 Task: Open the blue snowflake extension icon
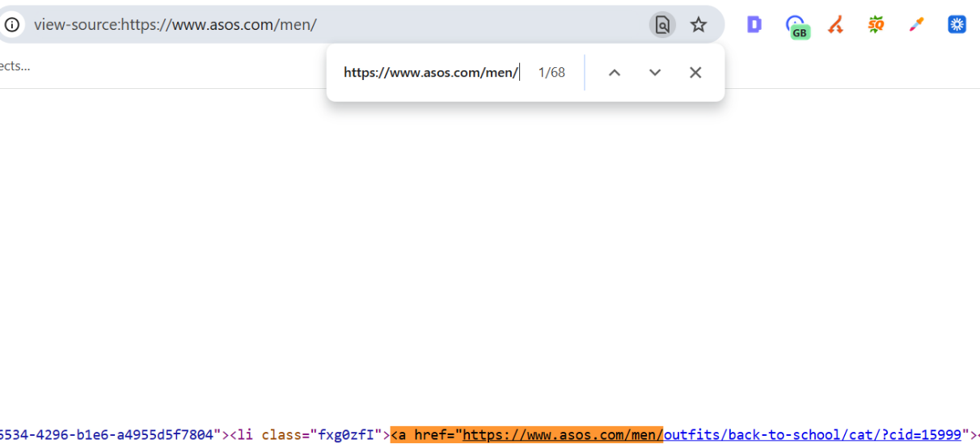click(x=957, y=25)
